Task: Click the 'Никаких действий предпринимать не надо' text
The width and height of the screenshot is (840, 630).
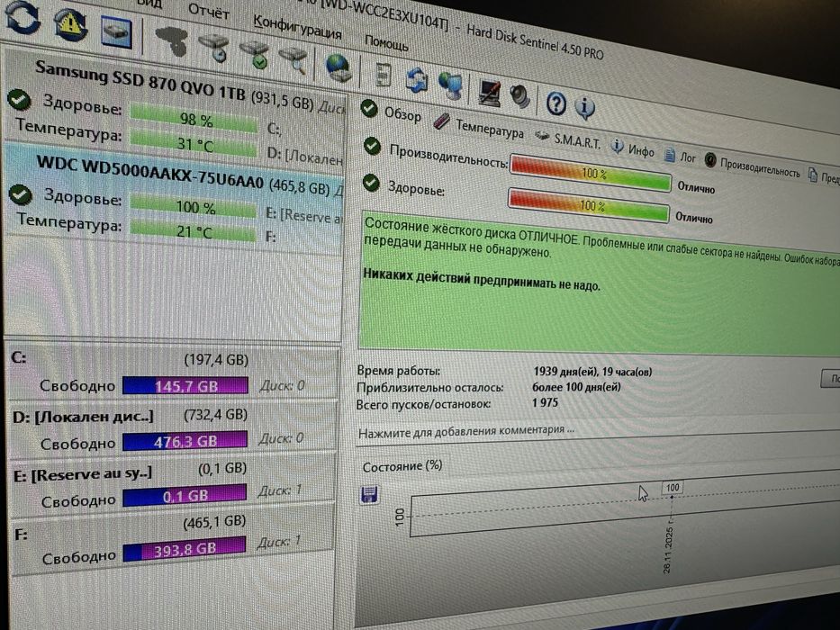Action: point(481,280)
